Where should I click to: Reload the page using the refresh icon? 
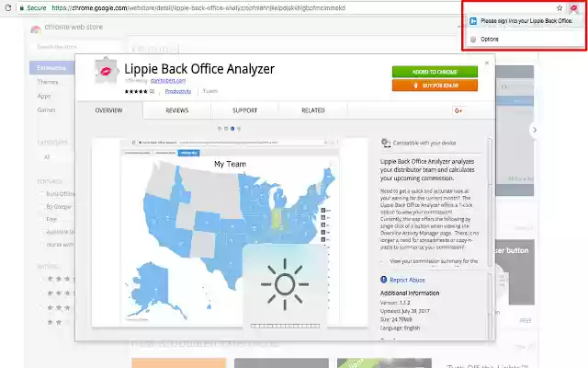click(8, 7)
